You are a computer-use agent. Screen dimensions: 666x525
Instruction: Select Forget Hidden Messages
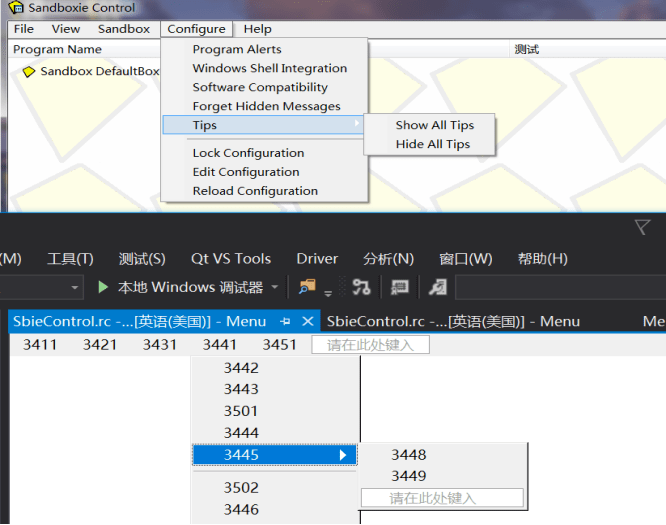point(266,106)
